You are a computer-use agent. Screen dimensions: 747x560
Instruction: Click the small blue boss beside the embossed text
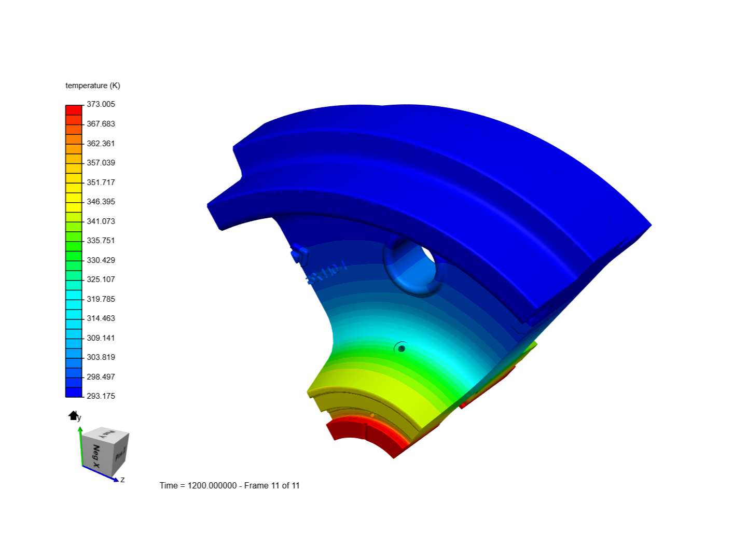tap(300, 254)
